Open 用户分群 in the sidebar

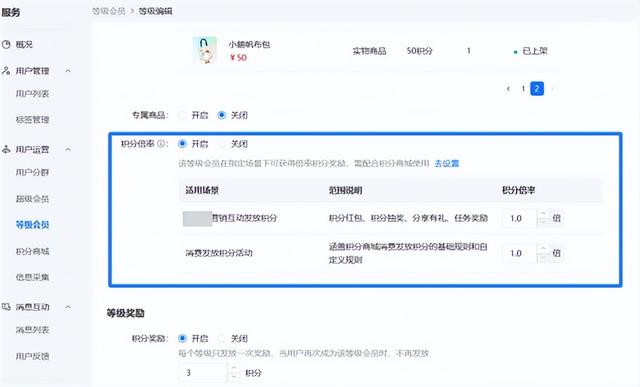(x=32, y=172)
